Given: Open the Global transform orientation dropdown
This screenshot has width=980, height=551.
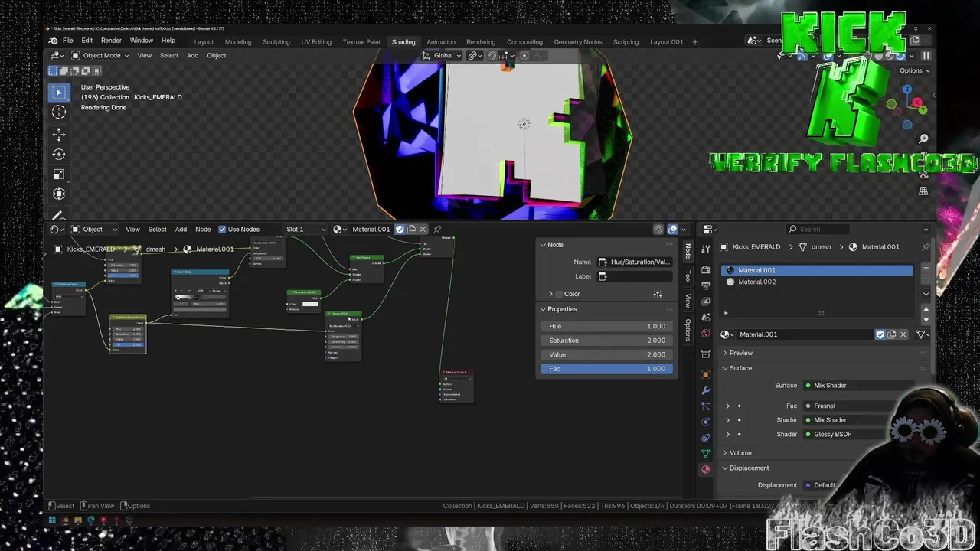Looking at the screenshot, I should pos(443,55).
